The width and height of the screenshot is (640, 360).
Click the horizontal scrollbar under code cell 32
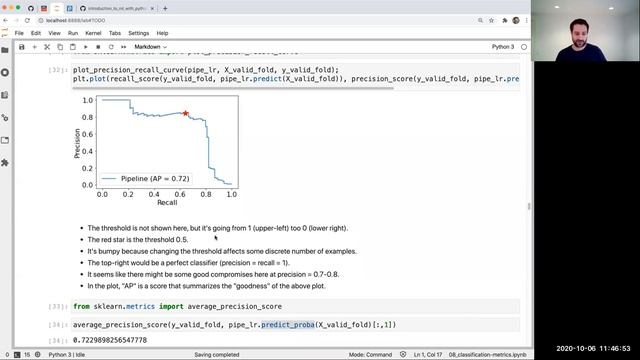[233, 87]
